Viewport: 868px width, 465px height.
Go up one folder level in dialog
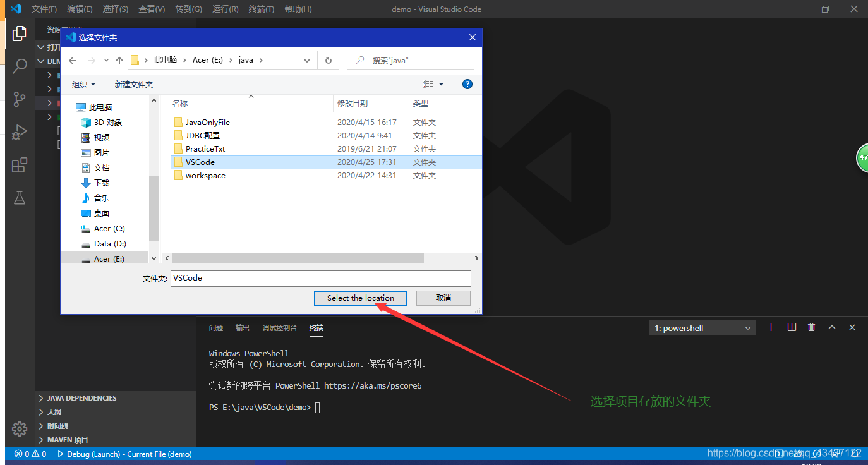[119, 61]
